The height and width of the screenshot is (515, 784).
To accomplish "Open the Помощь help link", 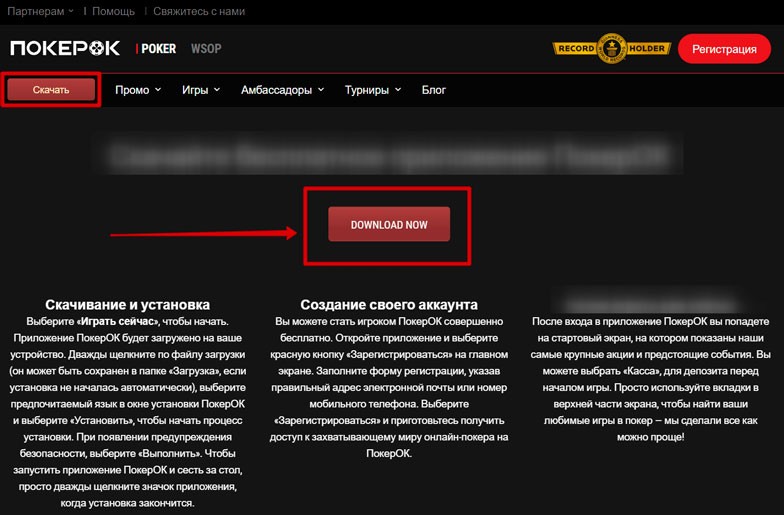I will pos(116,11).
